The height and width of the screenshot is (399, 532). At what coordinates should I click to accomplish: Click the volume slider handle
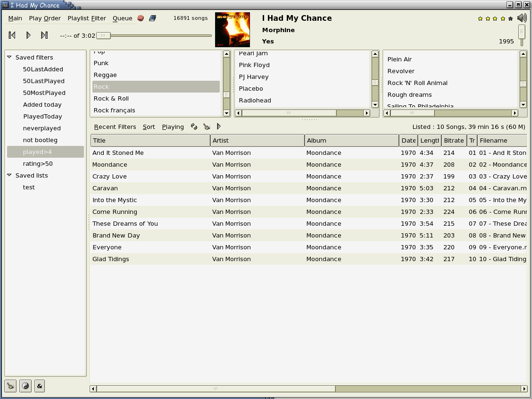pos(522,32)
